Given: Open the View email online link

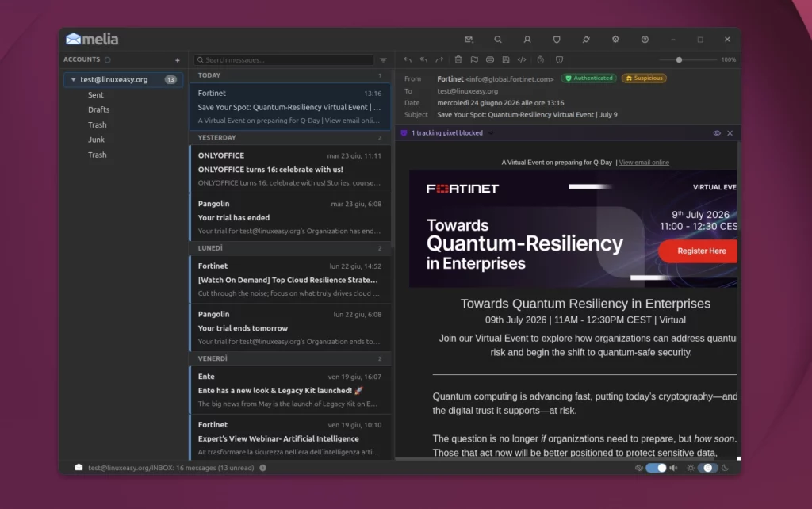Looking at the screenshot, I should (644, 163).
